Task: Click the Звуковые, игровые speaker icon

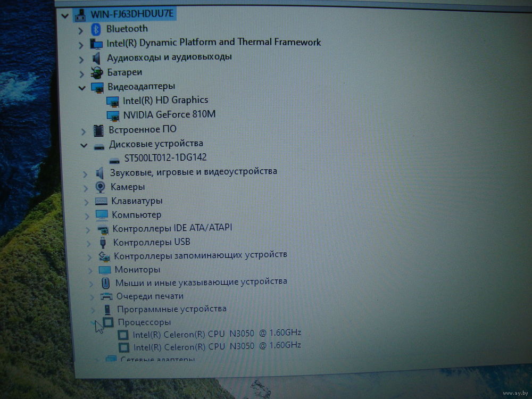Action: (100, 173)
